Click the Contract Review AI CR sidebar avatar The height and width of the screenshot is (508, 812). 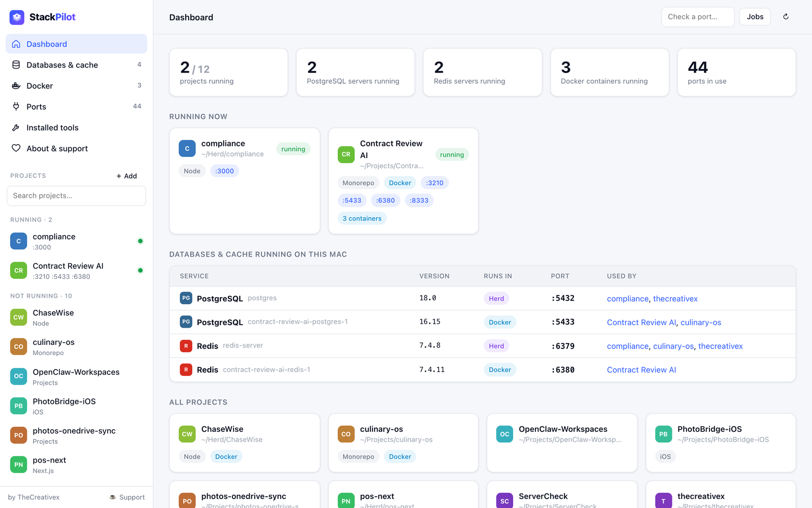[x=19, y=271]
